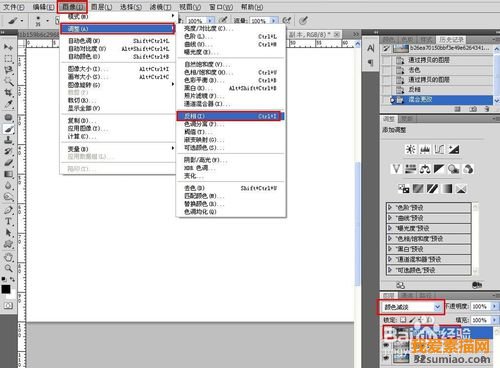
Task: Open the character panel (A icon)
Action: coord(371,49)
